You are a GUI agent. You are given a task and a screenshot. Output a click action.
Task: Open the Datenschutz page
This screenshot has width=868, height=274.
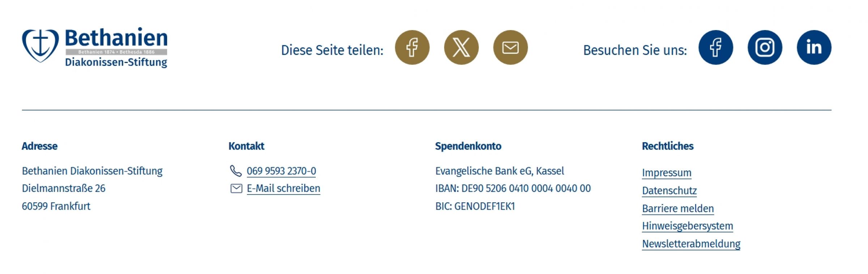click(669, 190)
